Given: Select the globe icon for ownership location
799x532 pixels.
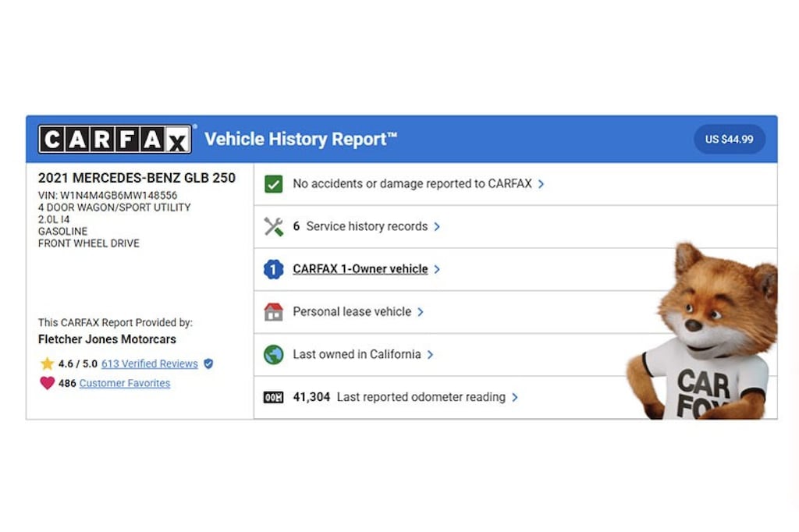Looking at the screenshot, I should click(273, 353).
